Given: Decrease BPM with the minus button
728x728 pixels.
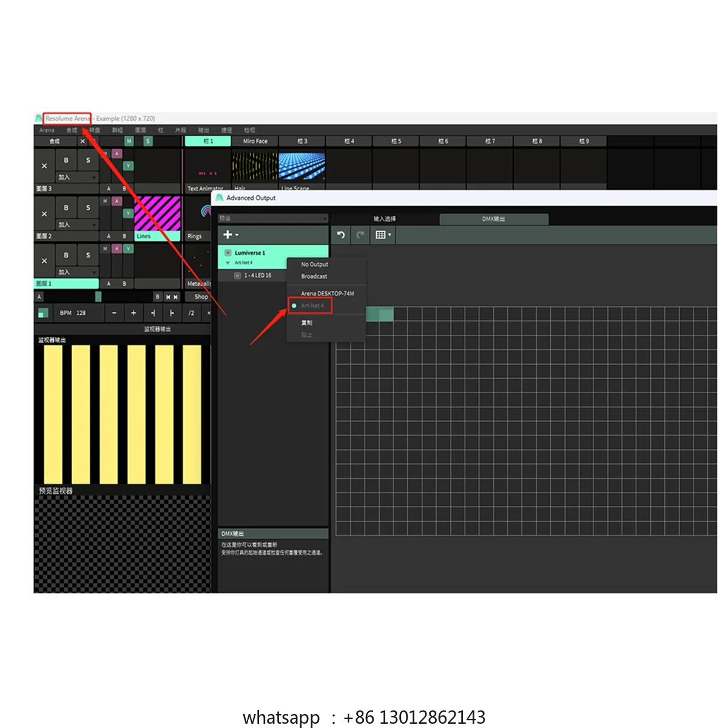Looking at the screenshot, I should tap(114, 313).
